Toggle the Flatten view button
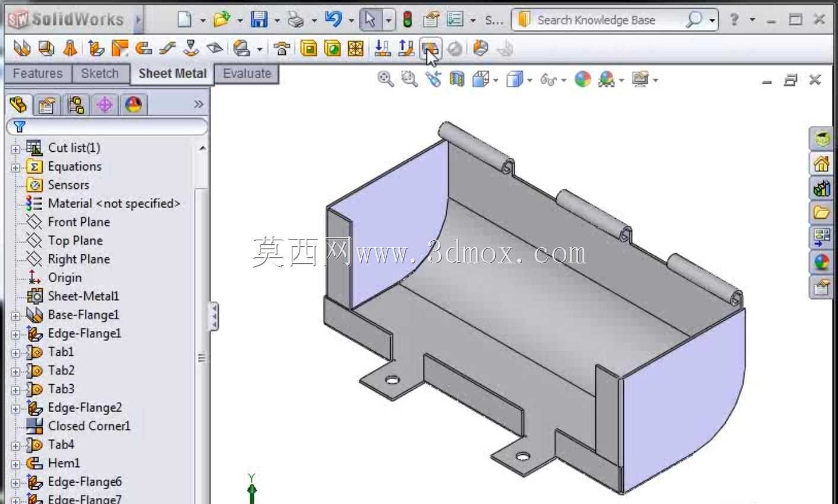The image size is (838, 504). (431, 49)
